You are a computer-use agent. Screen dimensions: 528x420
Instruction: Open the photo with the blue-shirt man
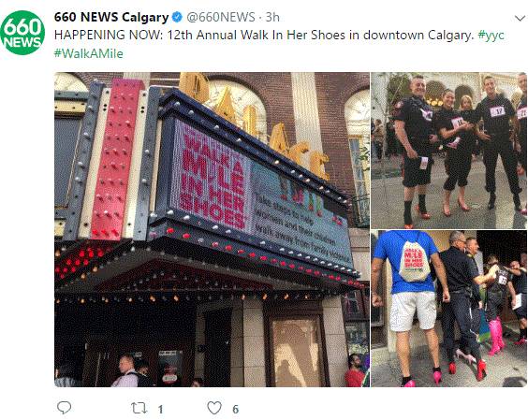[x=448, y=309]
